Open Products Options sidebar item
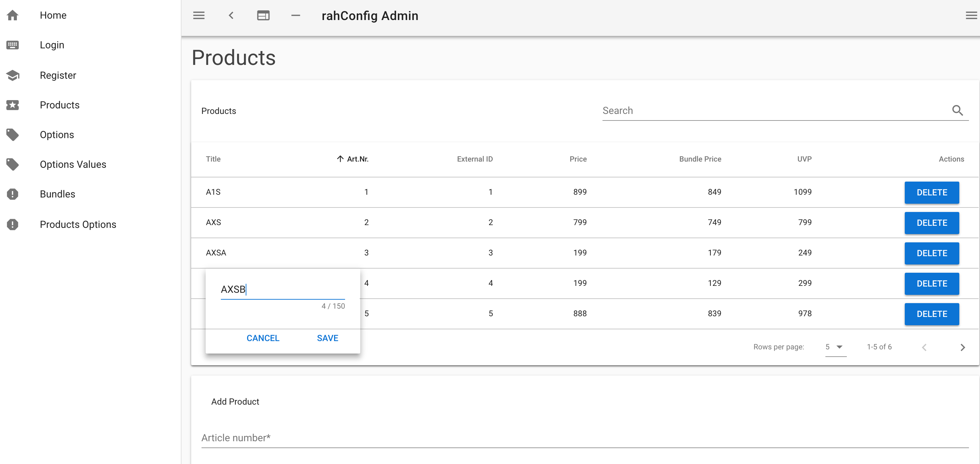The image size is (980, 464). [78, 225]
